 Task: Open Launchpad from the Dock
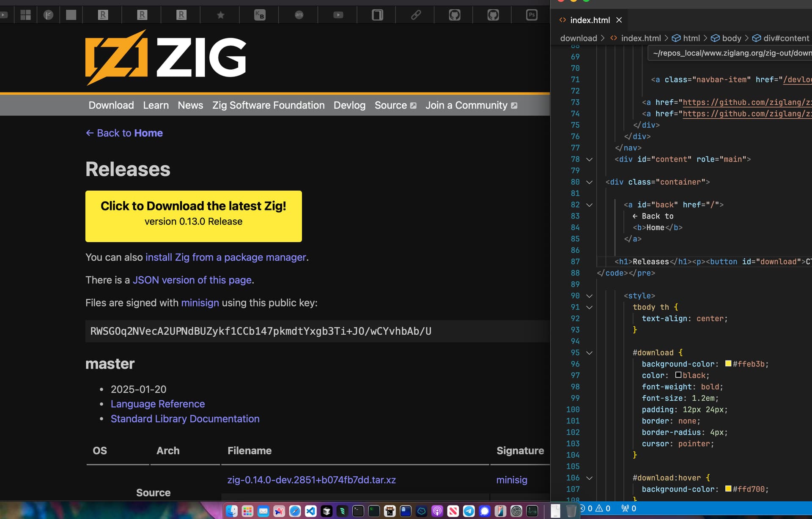click(x=247, y=511)
